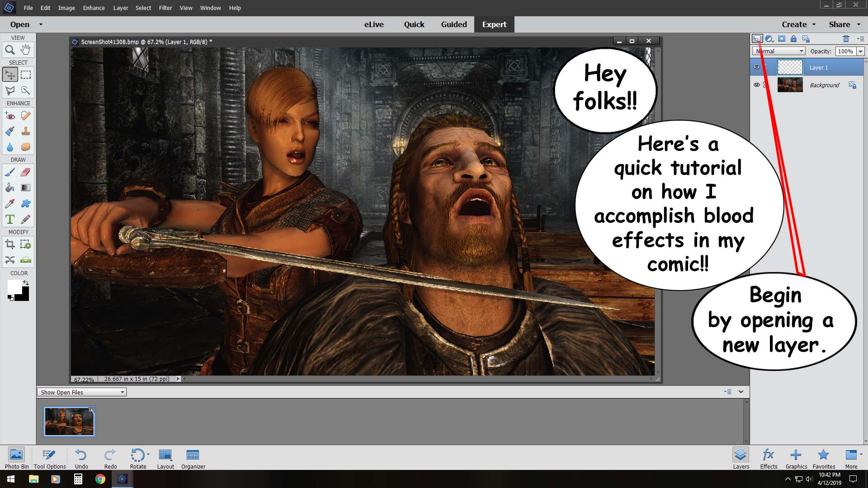The width and height of the screenshot is (868, 488).
Task: Switch to the eLive tab
Action: (x=374, y=24)
